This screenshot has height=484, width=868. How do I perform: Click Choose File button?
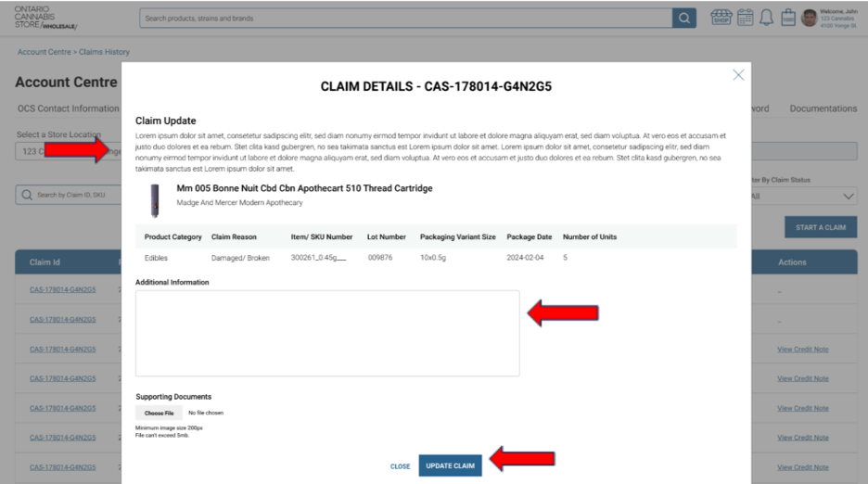[159, 414]
